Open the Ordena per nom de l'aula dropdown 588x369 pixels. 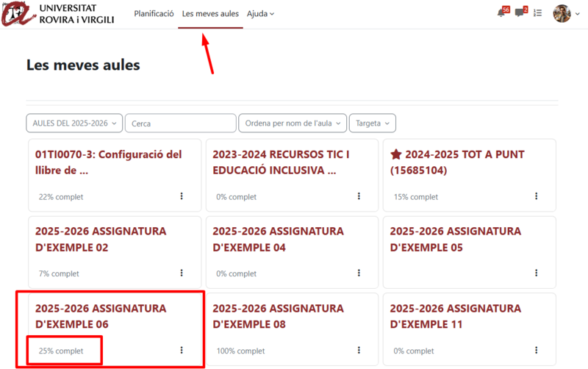tap(292, 123)
